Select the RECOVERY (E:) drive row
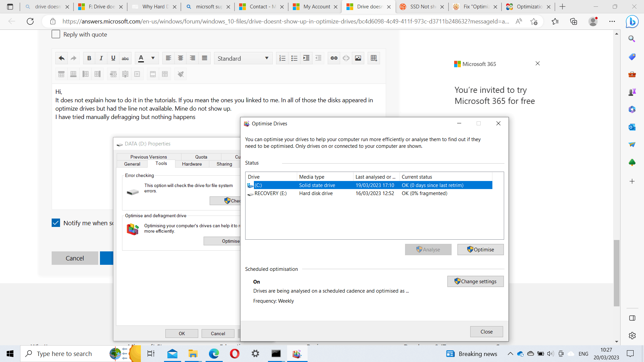The width and height of the screenshot is (644, 362). [270, 193]
